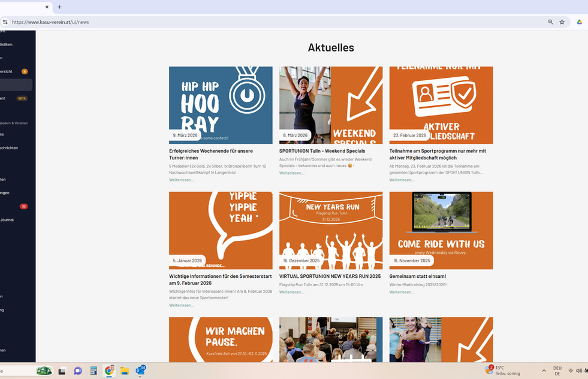This screenshot has height=379, width=588.
Task: Bookmark this page with the star icon
Action: click(x=562, y=22)
